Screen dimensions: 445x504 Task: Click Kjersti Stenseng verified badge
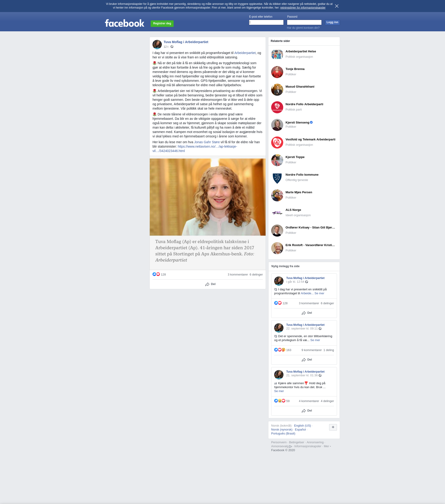click(311, 123)
